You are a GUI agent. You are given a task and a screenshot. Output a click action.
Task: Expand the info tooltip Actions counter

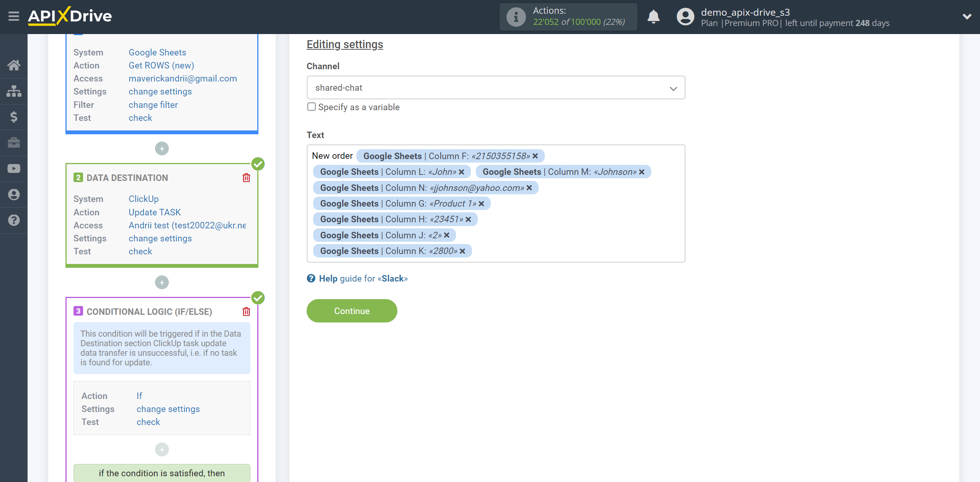click(x=516, y=17)
